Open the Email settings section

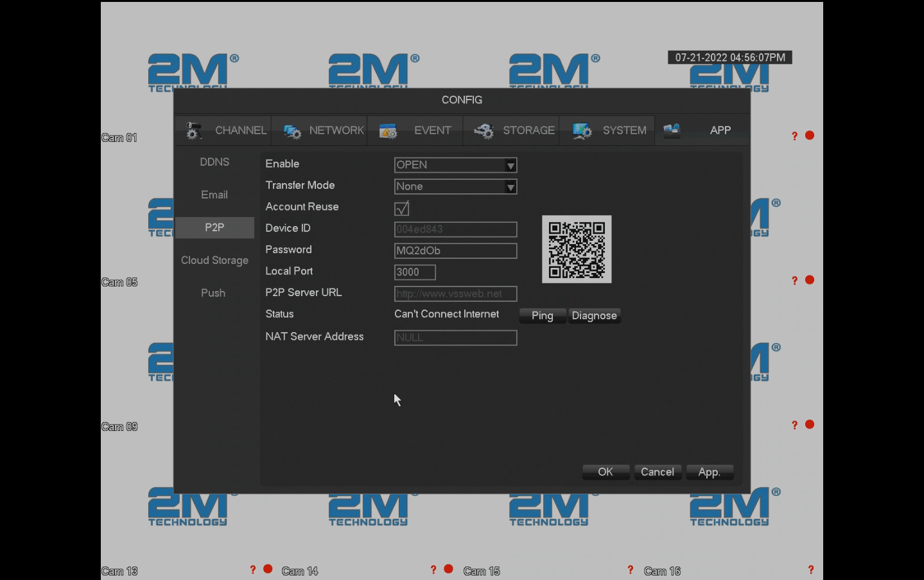click(214, 195)
